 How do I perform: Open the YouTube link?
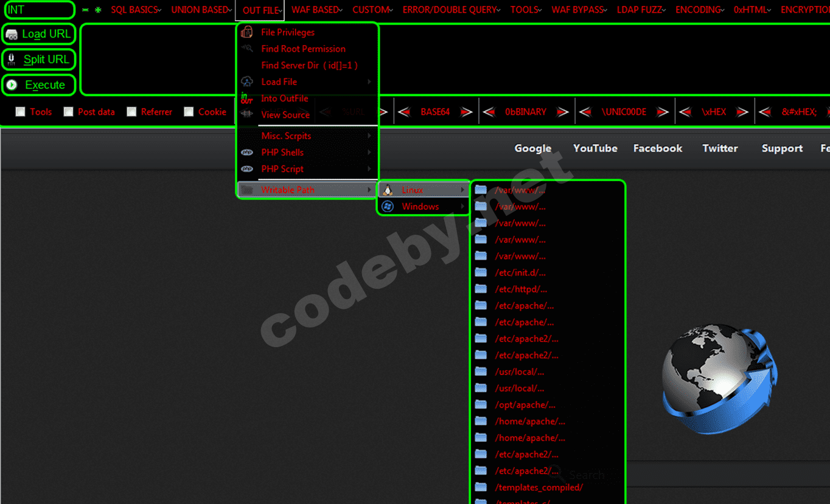[x=595, y=148]
